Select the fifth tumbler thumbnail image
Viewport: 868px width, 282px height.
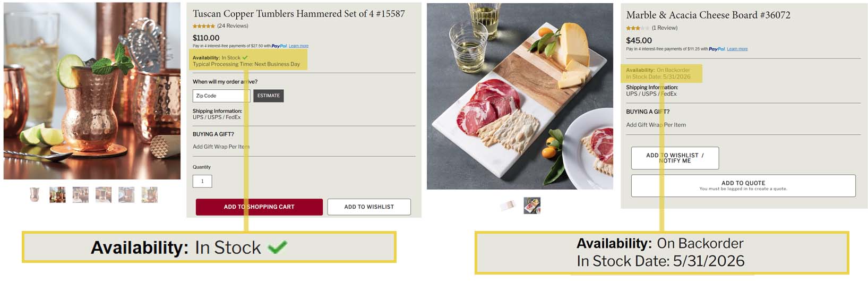click(126, 195)
